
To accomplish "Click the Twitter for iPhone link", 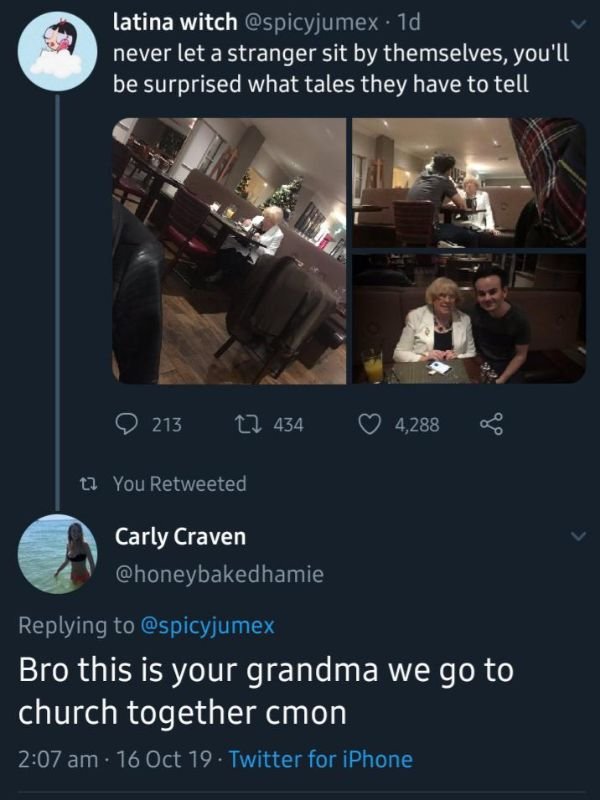I will point(320,759).
